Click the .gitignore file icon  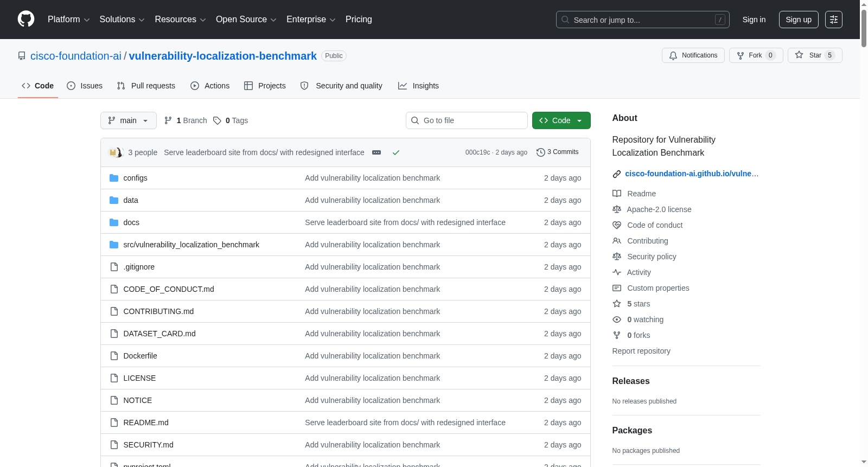(114, 267)
